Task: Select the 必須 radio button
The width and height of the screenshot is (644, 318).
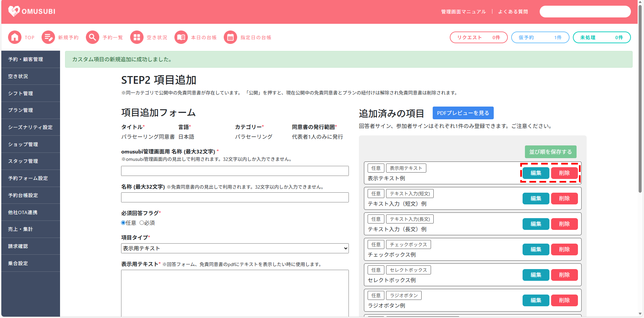Action: point(142,223)
